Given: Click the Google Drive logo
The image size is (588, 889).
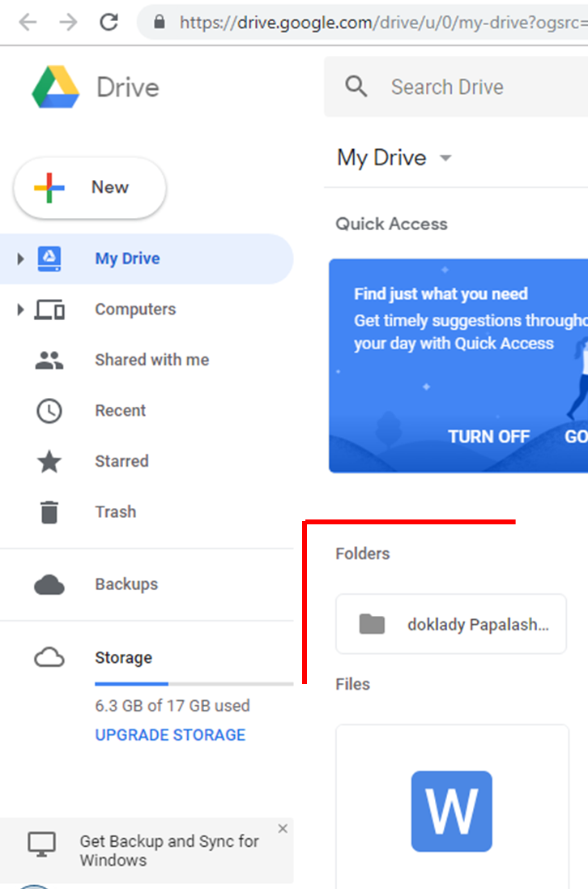Looking at the screenshot, I should click(56, 87).
